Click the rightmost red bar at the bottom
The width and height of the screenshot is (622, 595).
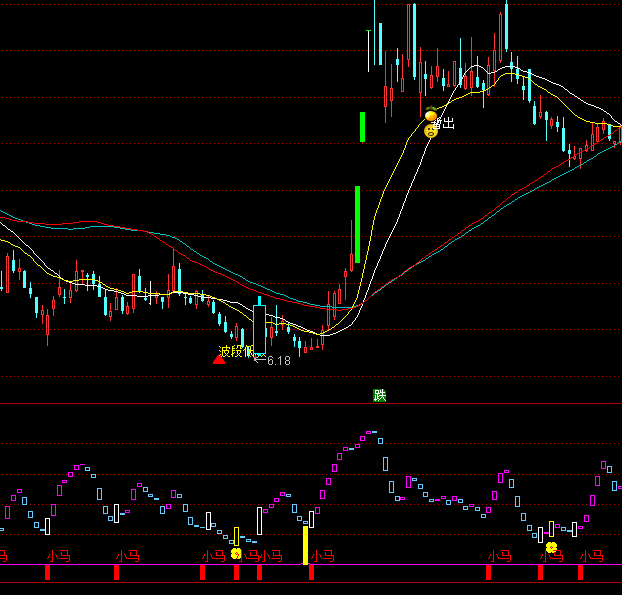tap(580, 572)
